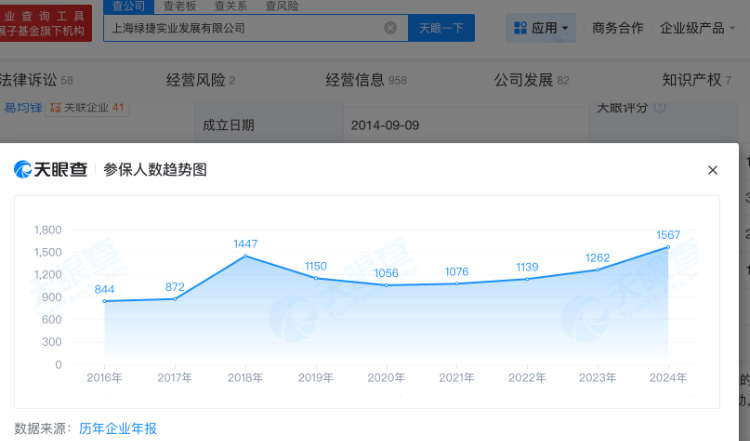Viewport: 750px width, 441px height.
Task: Expand the 企业级产品 dropdown
Action: [x=697, y=28]
